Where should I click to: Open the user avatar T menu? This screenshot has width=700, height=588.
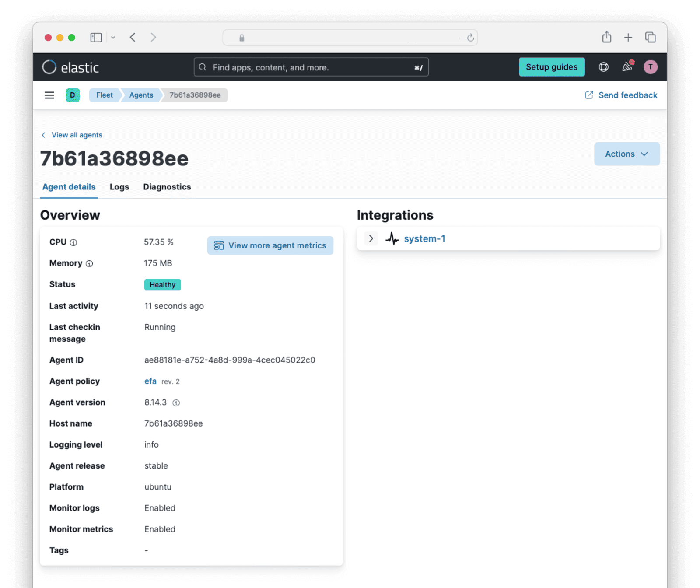point(651,67)
